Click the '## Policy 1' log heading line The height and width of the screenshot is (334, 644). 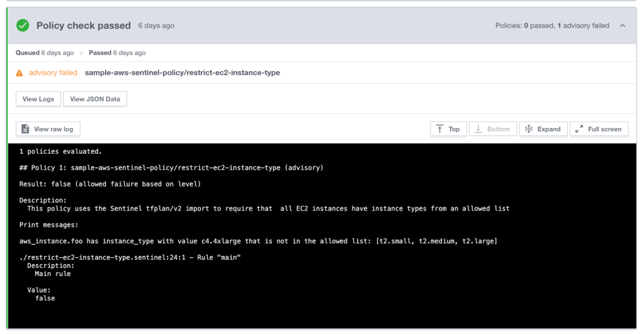(x=171, y=168)
